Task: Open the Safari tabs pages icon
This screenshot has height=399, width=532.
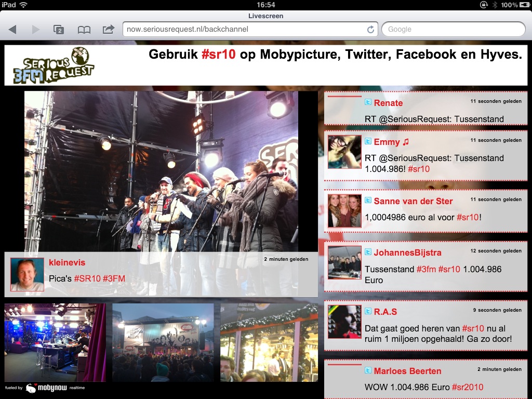Action: 59,30
